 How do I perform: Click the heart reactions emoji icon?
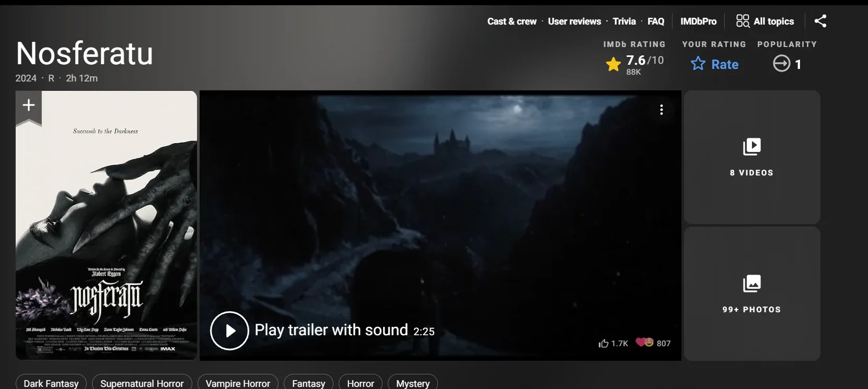click(x=645, y=342)
